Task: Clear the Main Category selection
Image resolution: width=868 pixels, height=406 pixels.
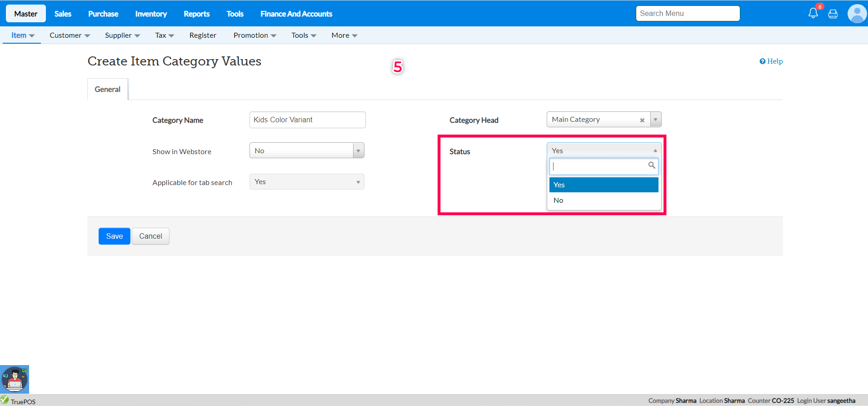Action: [x=642, y=120]
